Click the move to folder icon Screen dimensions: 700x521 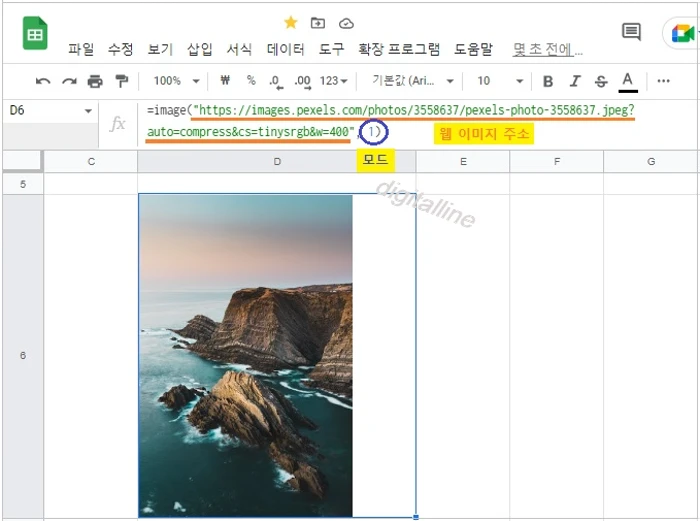pyautogui.click(x=318, y=23)
